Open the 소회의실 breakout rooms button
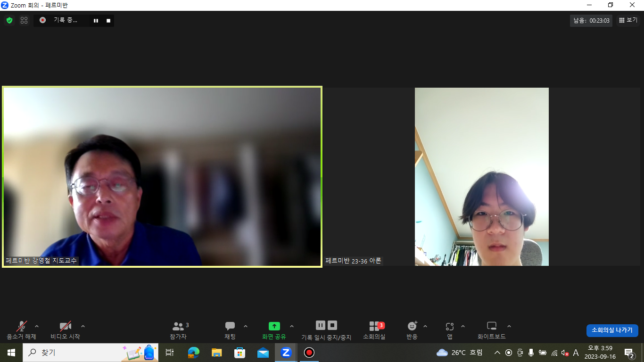 click(374, 330)
